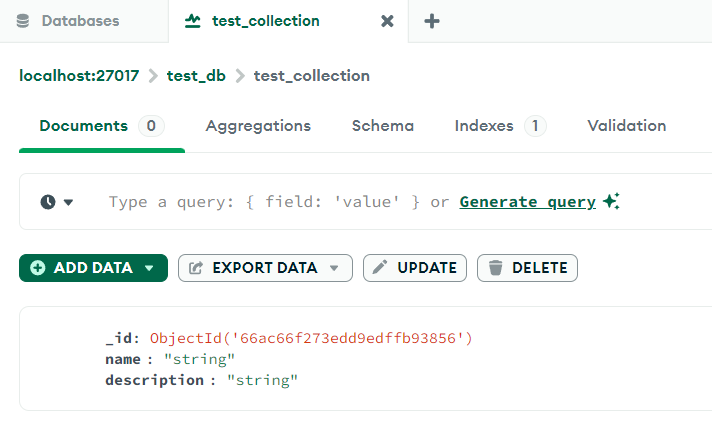The width and height of the screenshot is (712, 423).
Task: Open the Databases tab
Action: [x=84, y=21]
